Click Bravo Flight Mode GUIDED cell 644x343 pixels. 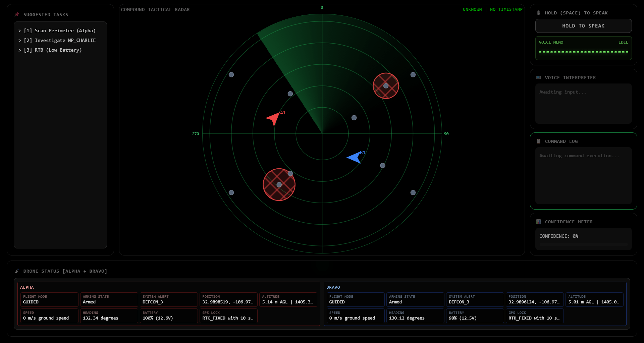[x=356, y=299]
